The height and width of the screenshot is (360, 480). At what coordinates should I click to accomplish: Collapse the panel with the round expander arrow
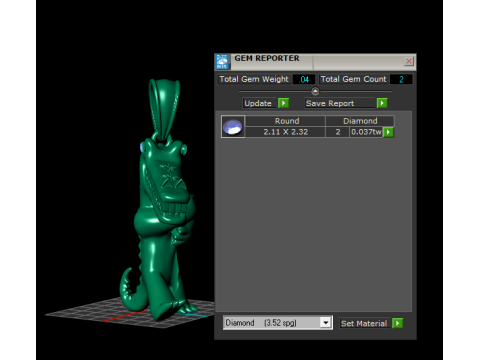(x=315, y=91)
